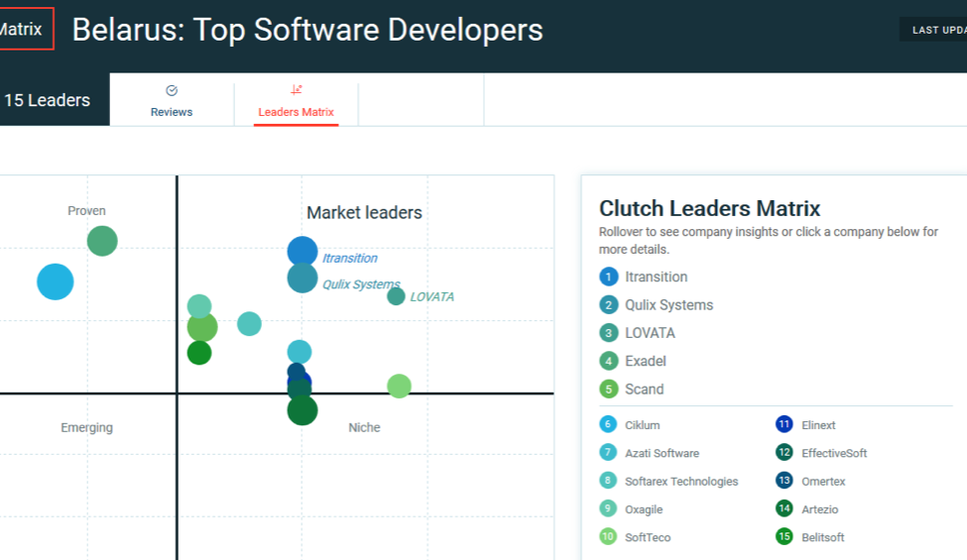Open Omertex from the legend list

(x=823, y=481)
